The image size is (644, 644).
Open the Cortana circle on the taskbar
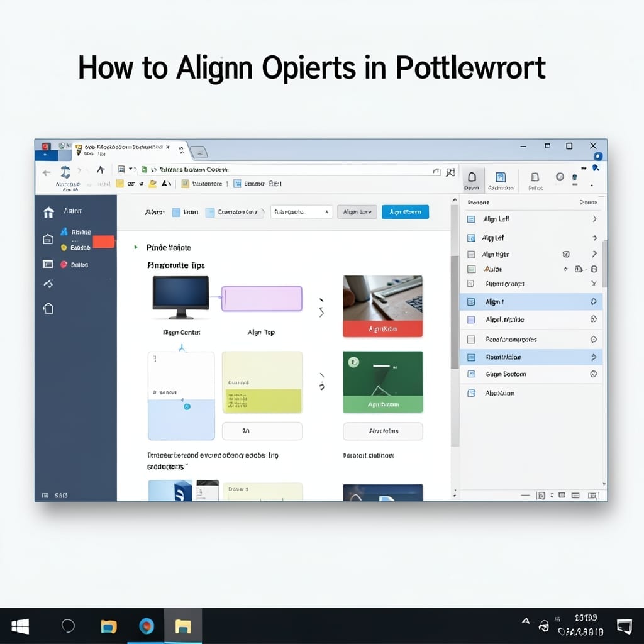(68, 626)
